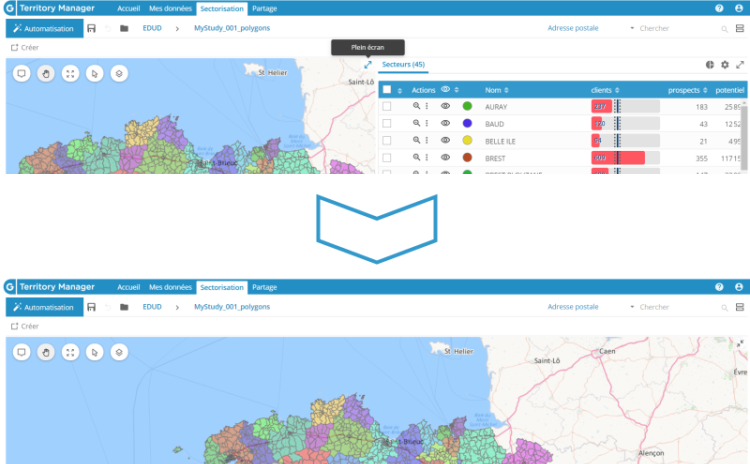Click the Créer button in the lower screenshot

(x=25, y=326)
